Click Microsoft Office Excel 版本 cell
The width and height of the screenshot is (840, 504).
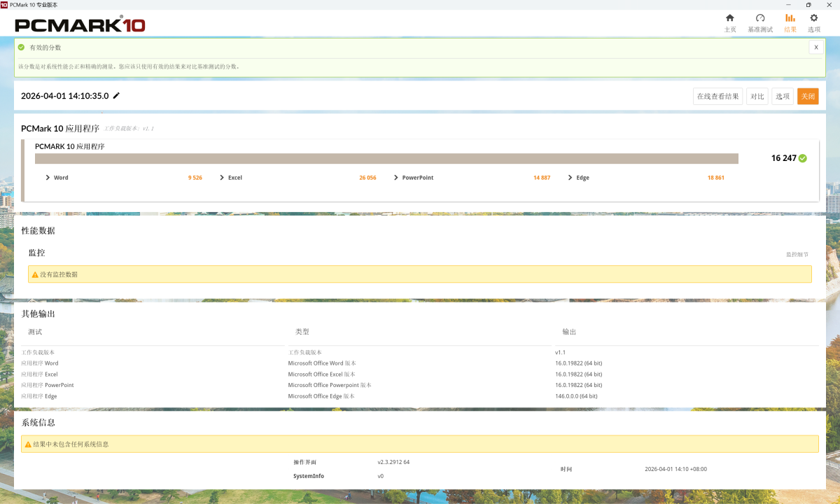[322, 374]
